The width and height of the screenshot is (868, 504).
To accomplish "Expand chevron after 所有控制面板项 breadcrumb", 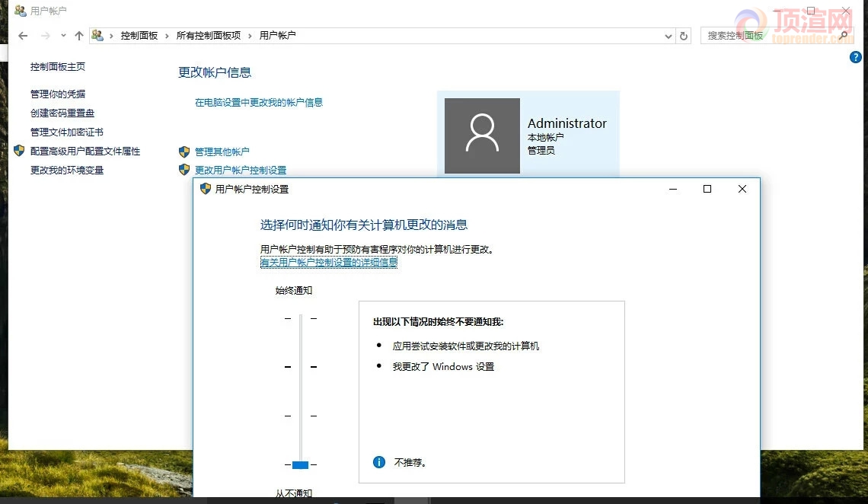I will tap(250, 36).
